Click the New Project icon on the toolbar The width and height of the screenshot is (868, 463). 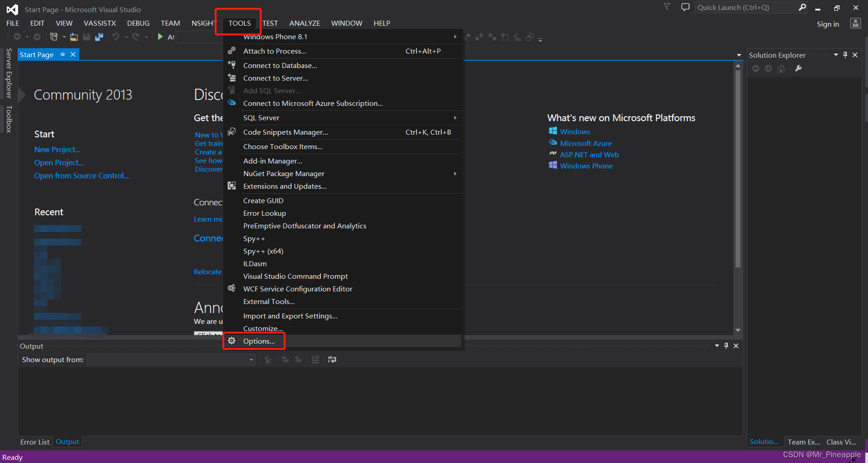tap(53, 36)
